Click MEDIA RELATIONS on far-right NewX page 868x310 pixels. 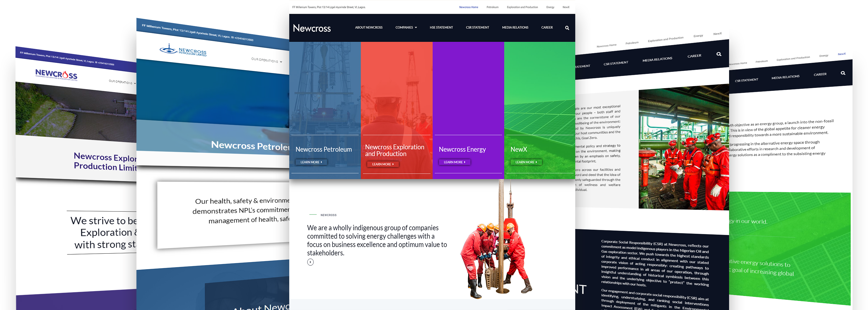point(785,77)
